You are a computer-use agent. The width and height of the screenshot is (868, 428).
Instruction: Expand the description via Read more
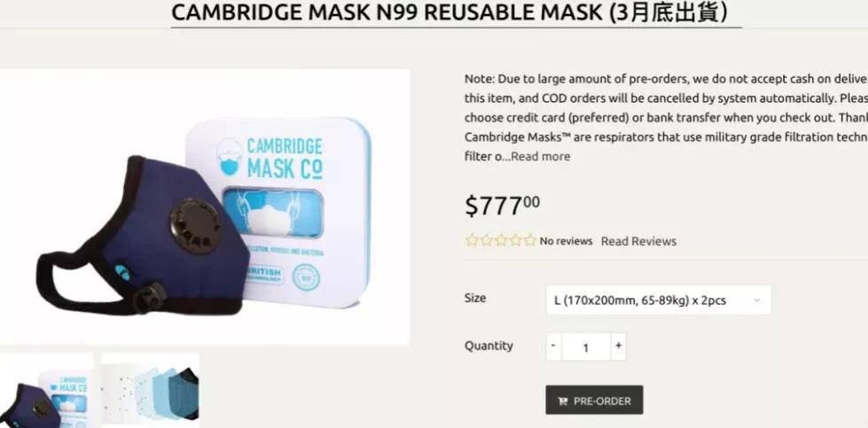[x=540, y=157]
